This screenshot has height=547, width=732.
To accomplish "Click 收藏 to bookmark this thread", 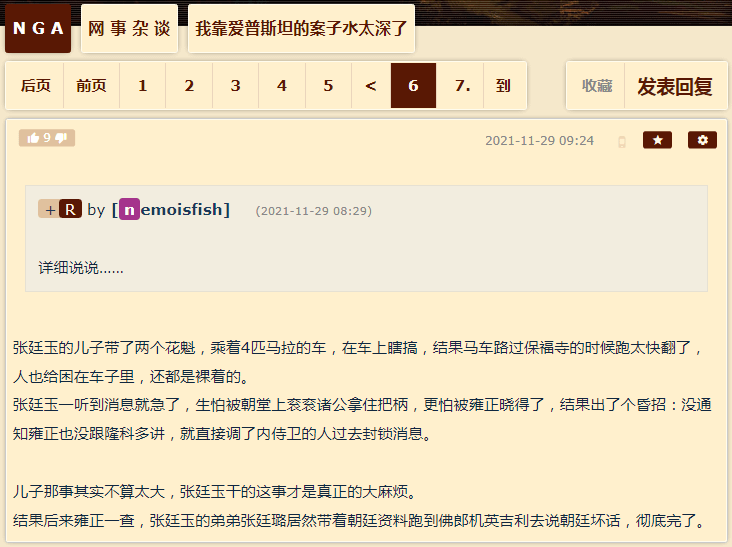I will click(x=597, y=85).
